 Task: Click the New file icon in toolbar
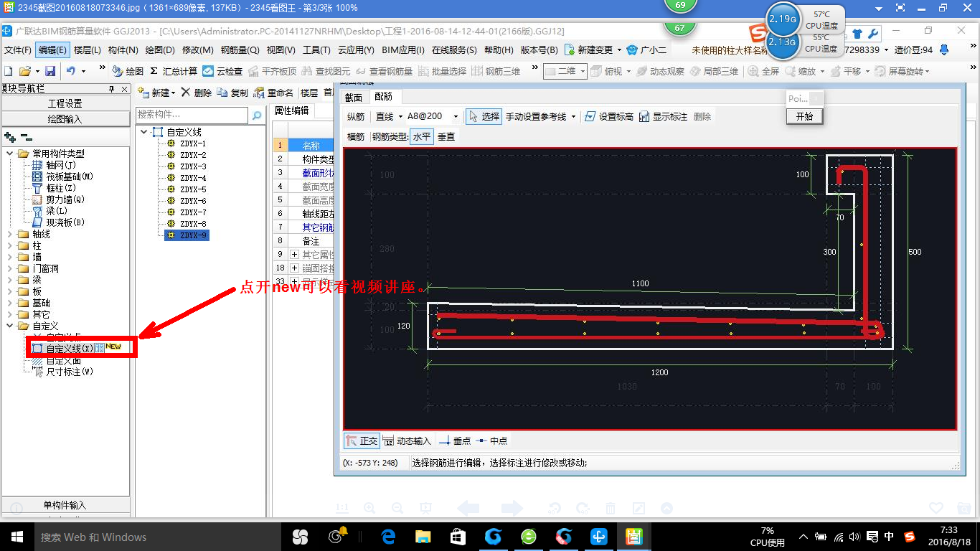tap(8, 71)
